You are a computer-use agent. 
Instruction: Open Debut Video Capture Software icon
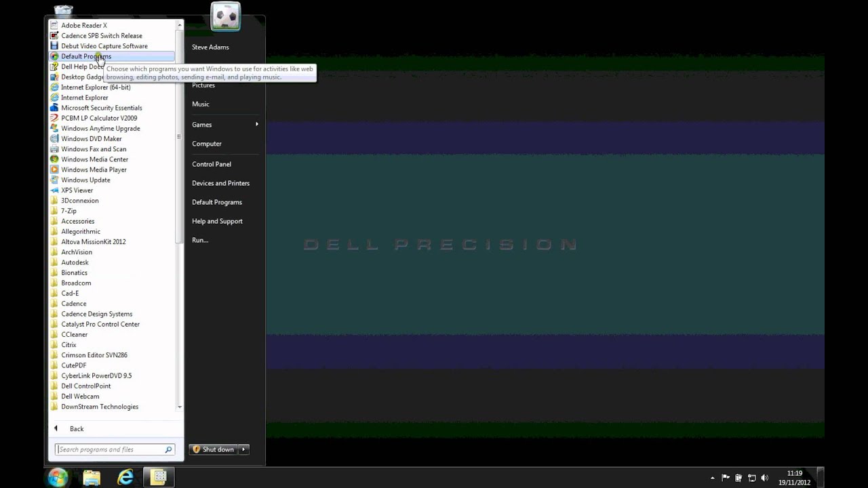click(54, 46)
